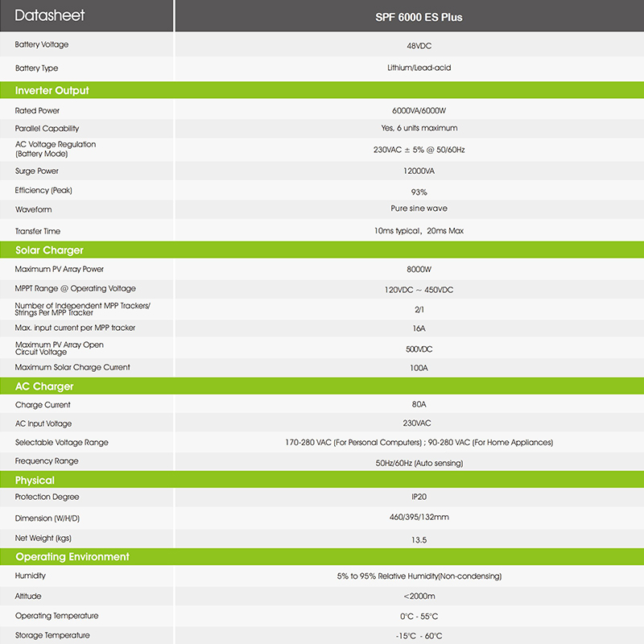Click the 'Efficiency (Peak)' label
The width and height of the screenshot is (644, 644).
point(43,190)
